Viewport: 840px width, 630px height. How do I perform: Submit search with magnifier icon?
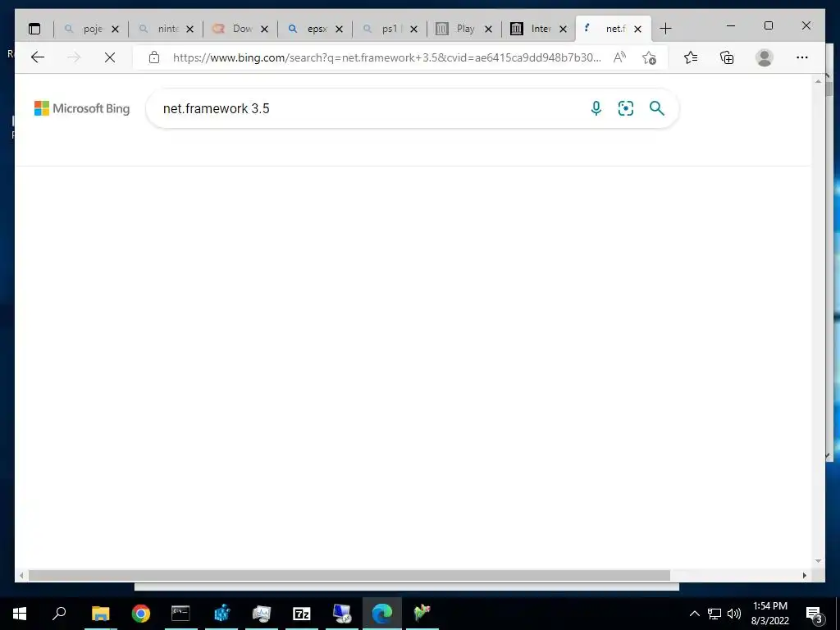tap(657, 108)
